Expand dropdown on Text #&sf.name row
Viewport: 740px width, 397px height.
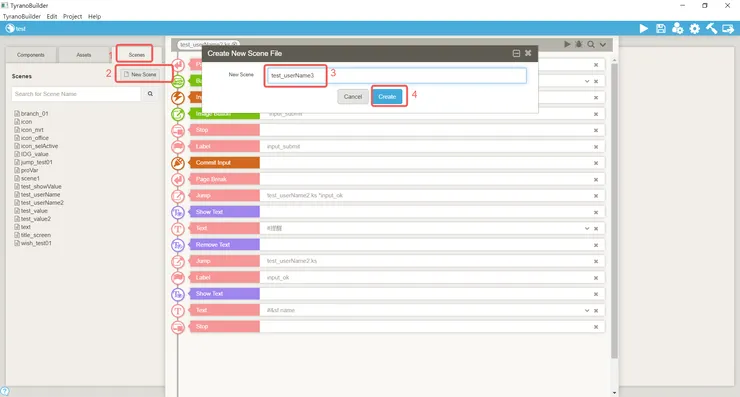(587, 311)
